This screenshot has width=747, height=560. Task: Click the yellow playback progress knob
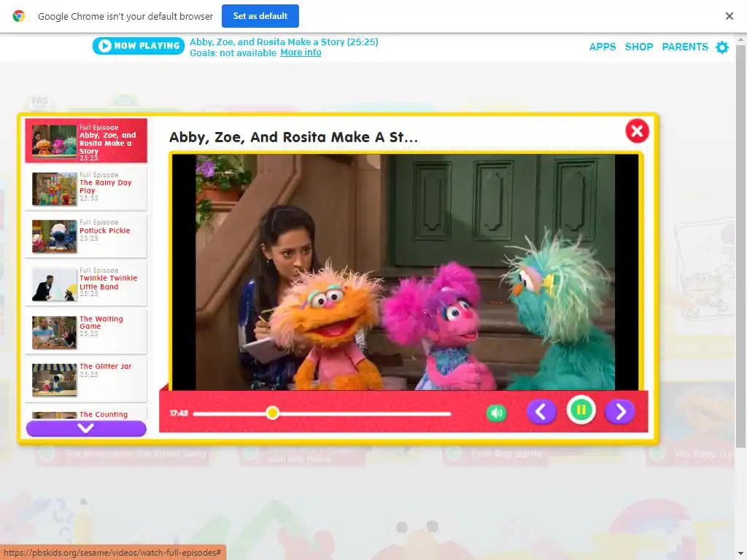click(273, 413)
